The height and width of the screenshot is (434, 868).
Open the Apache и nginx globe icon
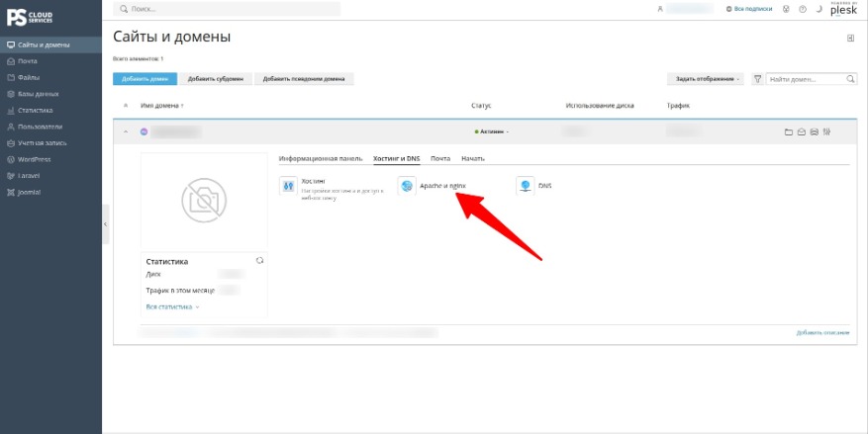[407, 186]
